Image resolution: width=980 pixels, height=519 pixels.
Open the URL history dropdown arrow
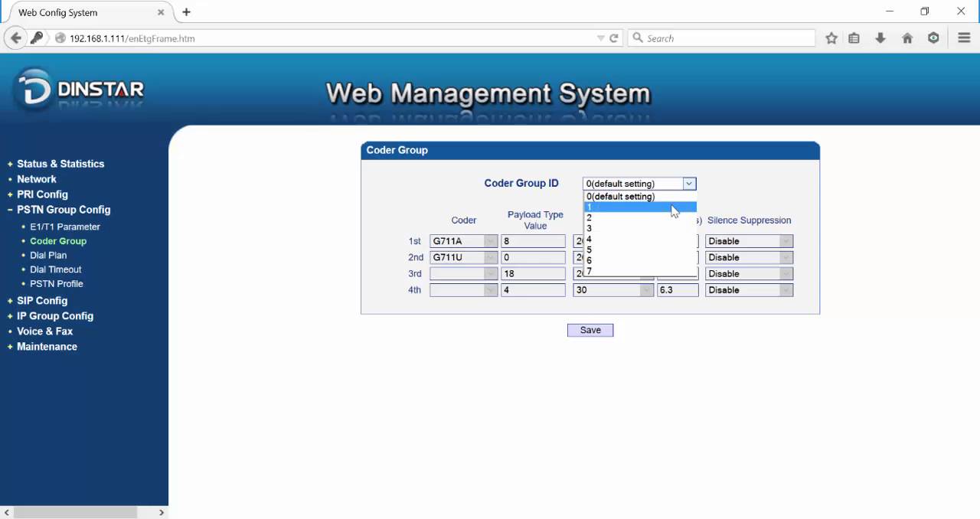point(601,38)
